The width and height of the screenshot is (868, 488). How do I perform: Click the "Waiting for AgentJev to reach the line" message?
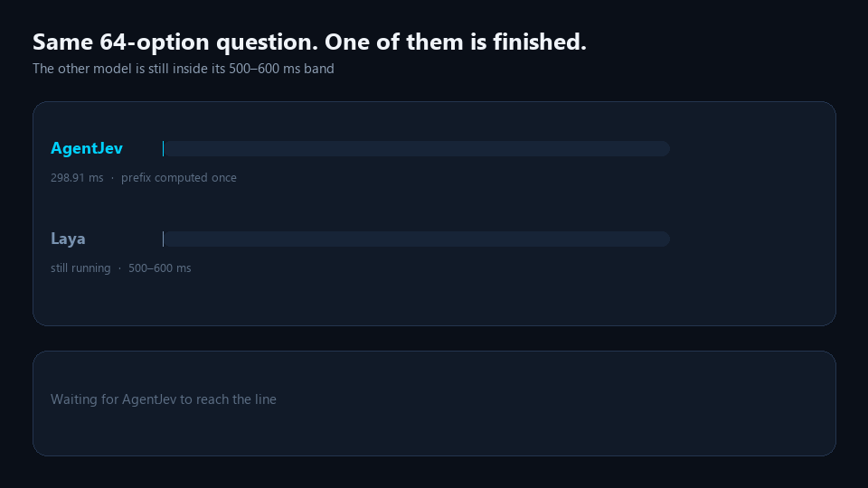[164, 399]
